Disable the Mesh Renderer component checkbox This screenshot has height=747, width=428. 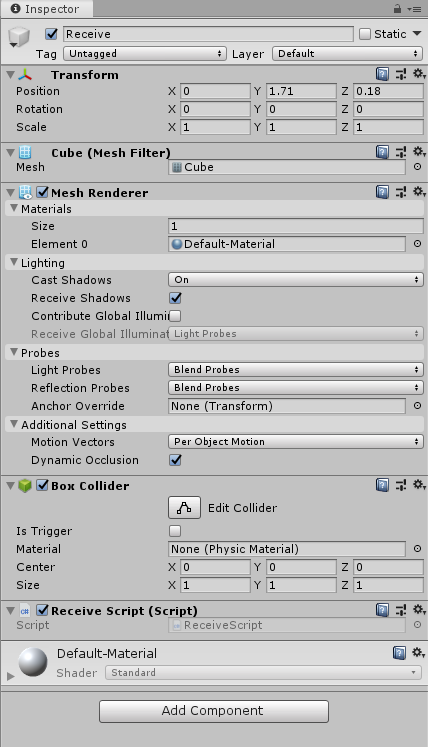pos(42,192)
